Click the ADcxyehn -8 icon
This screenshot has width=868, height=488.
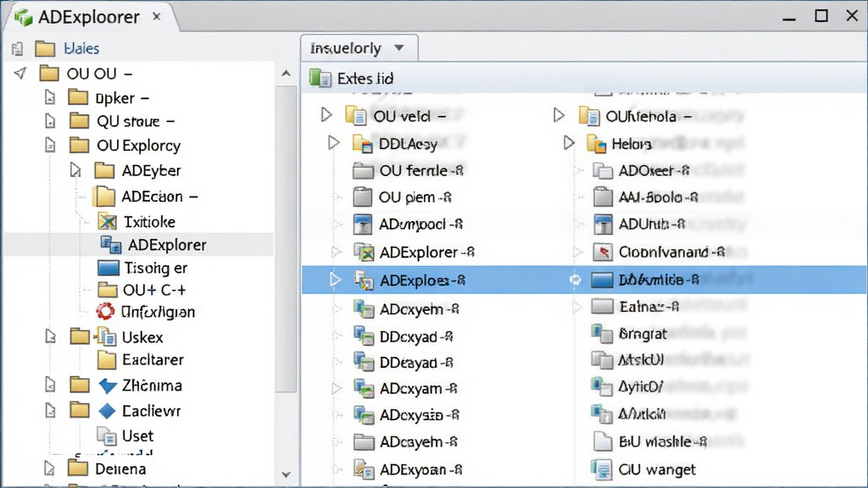pos(364,308)
